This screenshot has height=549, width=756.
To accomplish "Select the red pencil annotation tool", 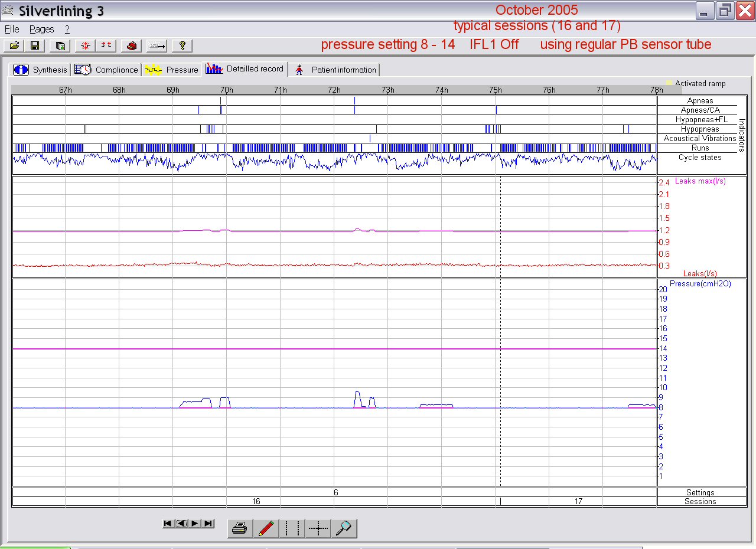I will coord(266,528).
